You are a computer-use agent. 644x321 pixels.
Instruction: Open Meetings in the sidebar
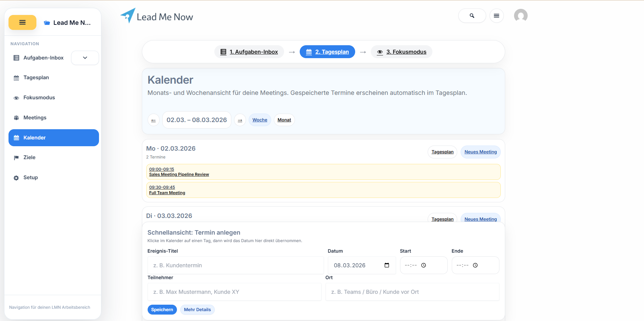[35, 118]
